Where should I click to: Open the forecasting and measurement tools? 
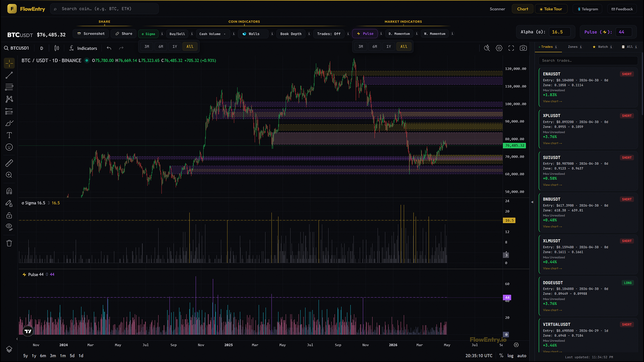pyautogui.click(x=9, y=111)
